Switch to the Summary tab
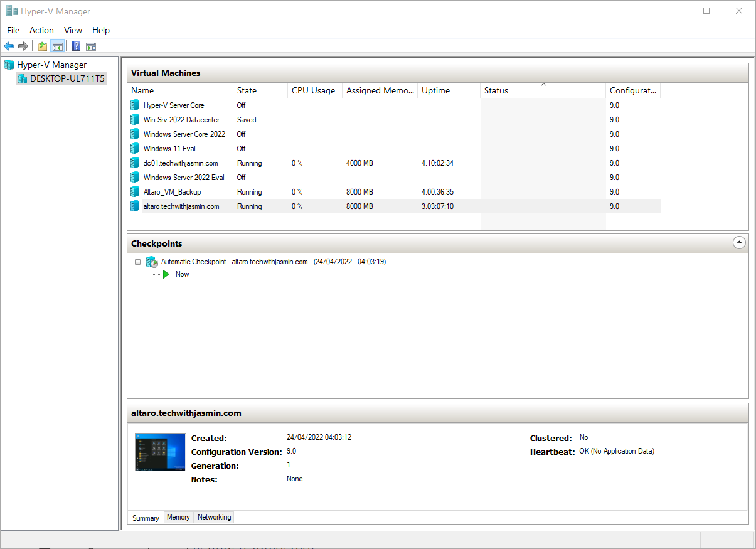756x549 pixels. click(x=146, y=518)
